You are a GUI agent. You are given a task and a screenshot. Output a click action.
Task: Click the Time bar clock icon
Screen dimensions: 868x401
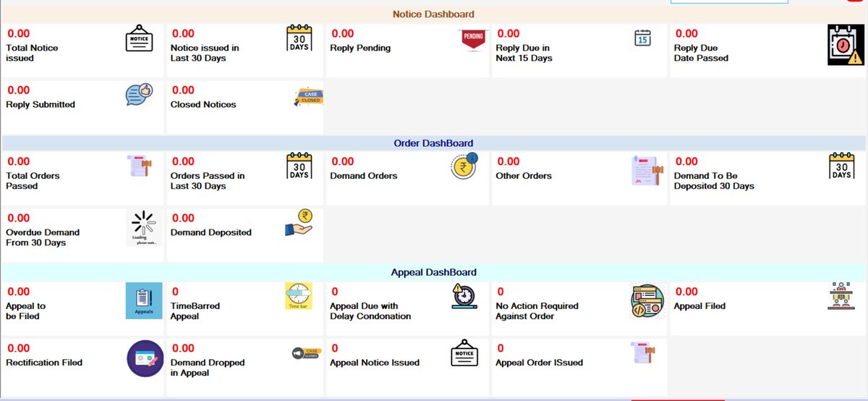[299, 296]
